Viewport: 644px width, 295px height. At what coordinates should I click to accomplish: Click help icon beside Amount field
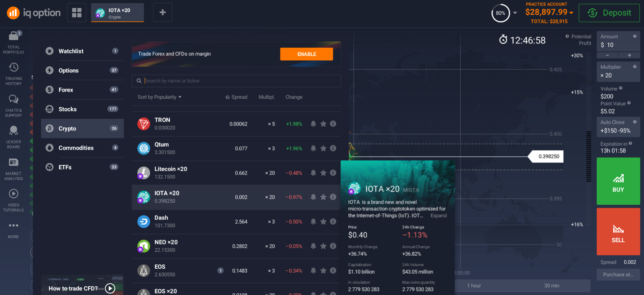635,36
